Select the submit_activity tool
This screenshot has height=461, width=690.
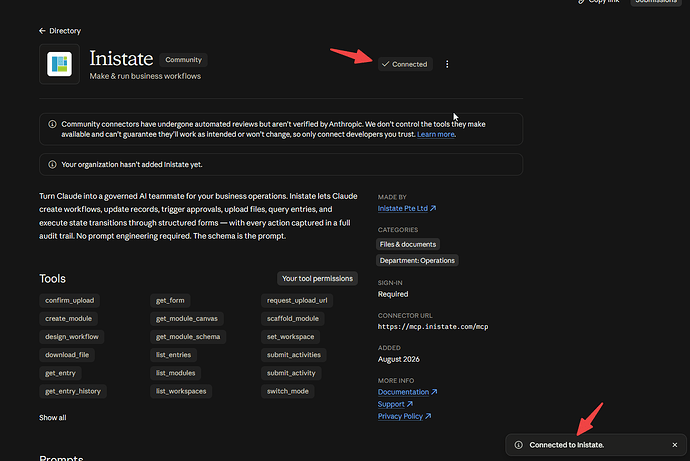(x=291, y=373)
